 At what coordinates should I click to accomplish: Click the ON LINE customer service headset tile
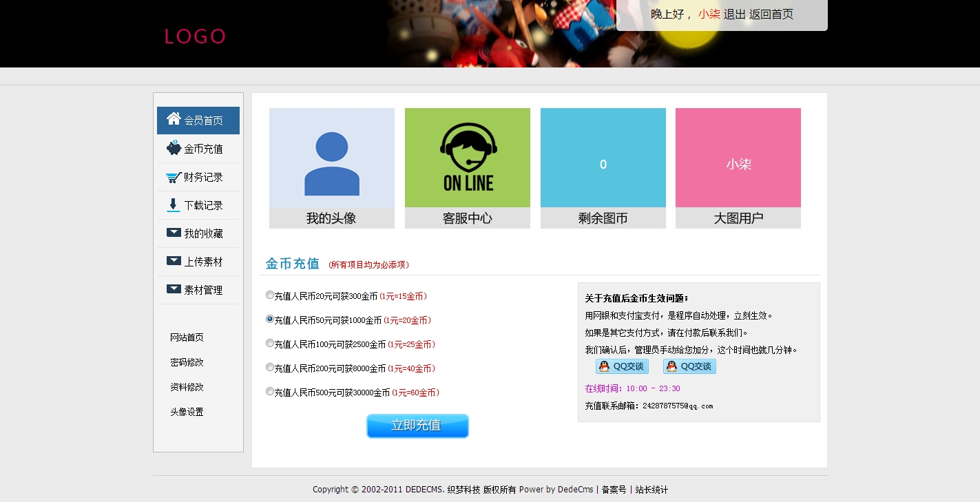(467, 158)
